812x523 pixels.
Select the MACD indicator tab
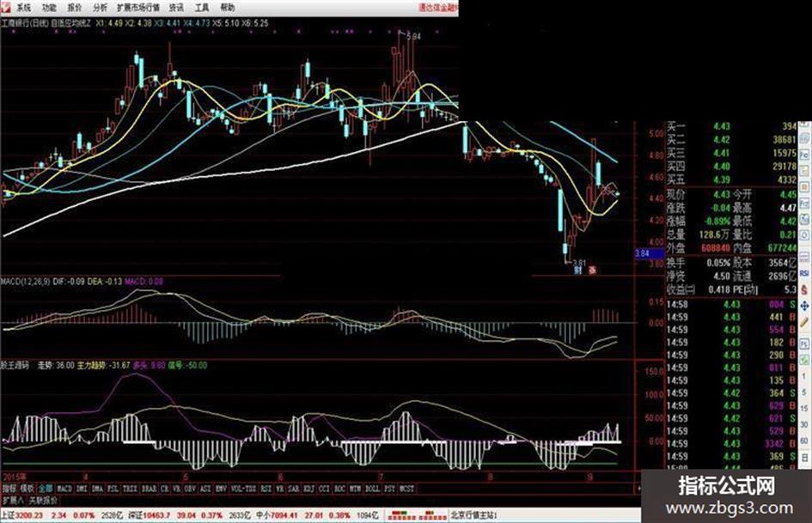point(64,489)
